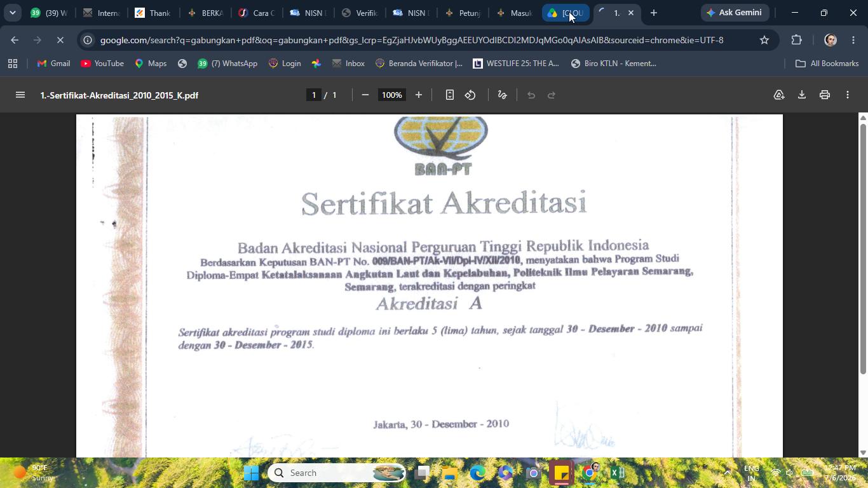
Task: Open the Windows Start menu
Action: [252, 473]
